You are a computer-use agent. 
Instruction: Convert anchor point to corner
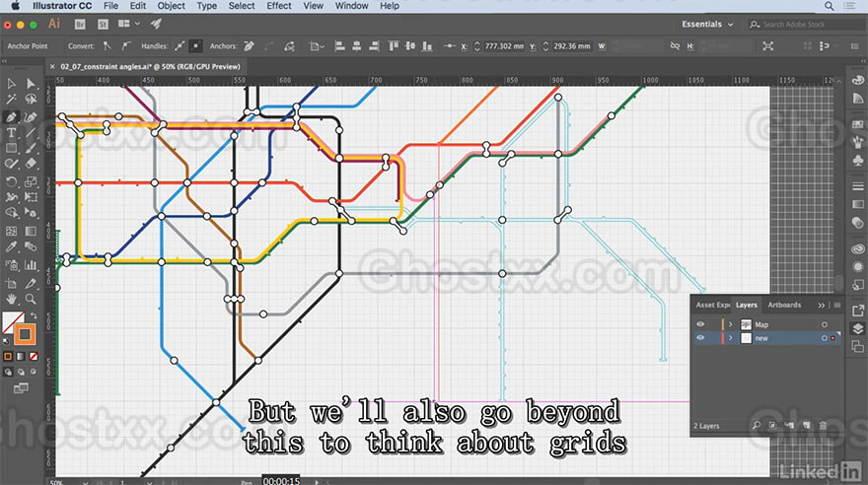[x=107, y=46]
